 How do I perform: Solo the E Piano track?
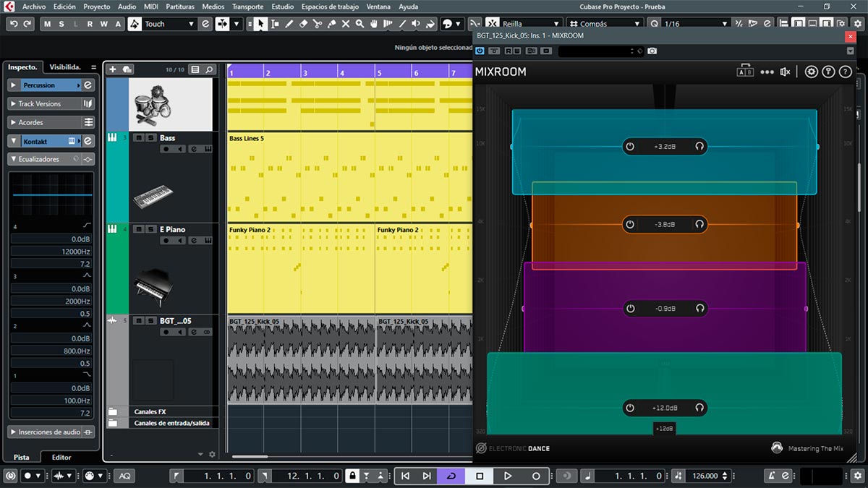pos(150,229)
